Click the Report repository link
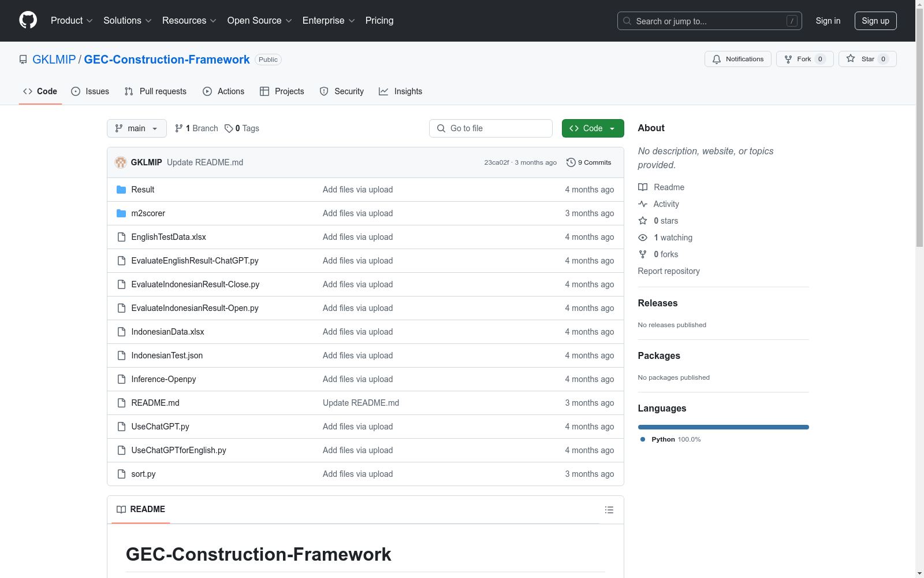Image resolution: width=924 pixels, height=578 pixels. [x=669, y=271]
